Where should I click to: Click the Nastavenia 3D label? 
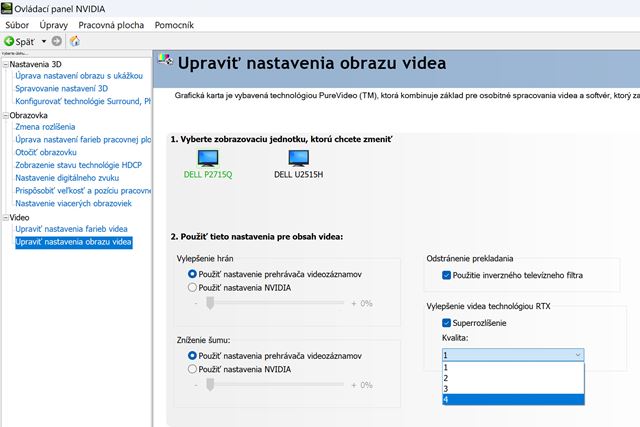pyautogui.click(x=36, y=64)
